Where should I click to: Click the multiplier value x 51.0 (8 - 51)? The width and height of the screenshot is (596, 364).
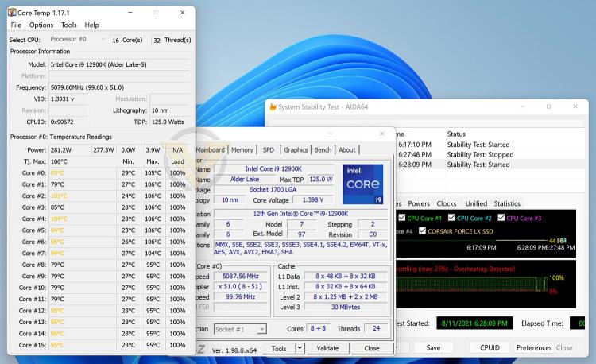[241, 286]
